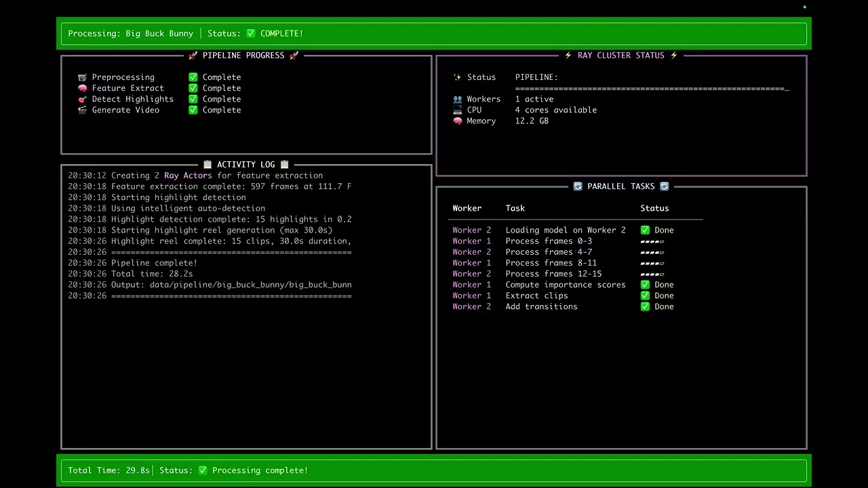
Task: Click the Status column header in Parallel Tasks
Action: [654, 208]
